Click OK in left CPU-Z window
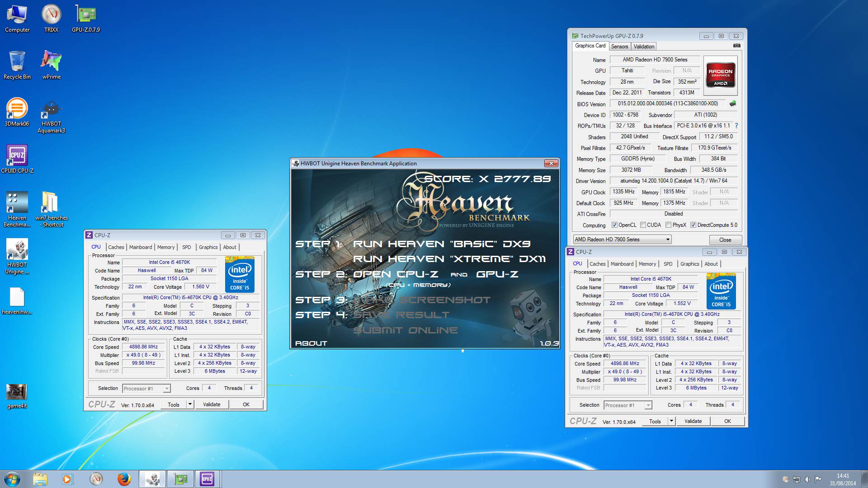 tap(246, 404)
